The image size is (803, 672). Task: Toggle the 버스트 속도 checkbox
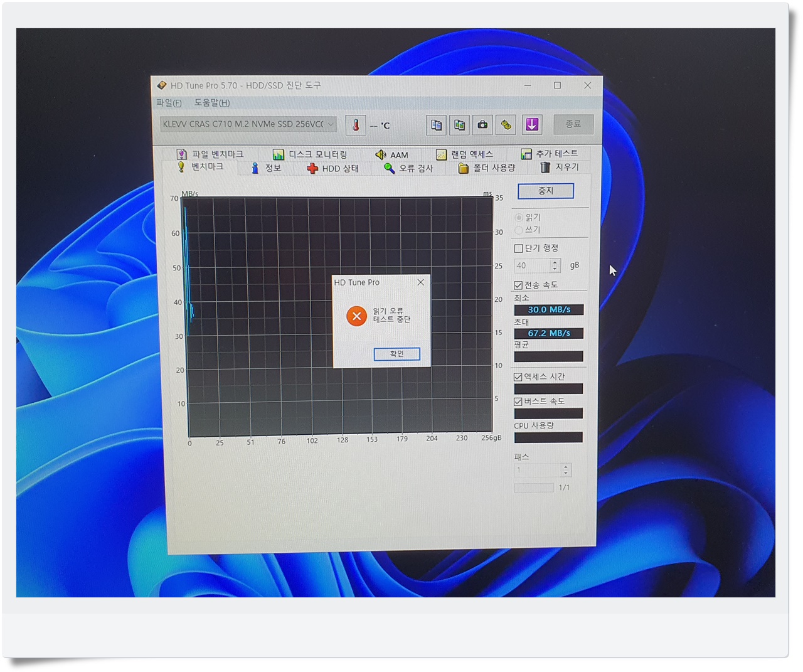[x=518, y=402]
